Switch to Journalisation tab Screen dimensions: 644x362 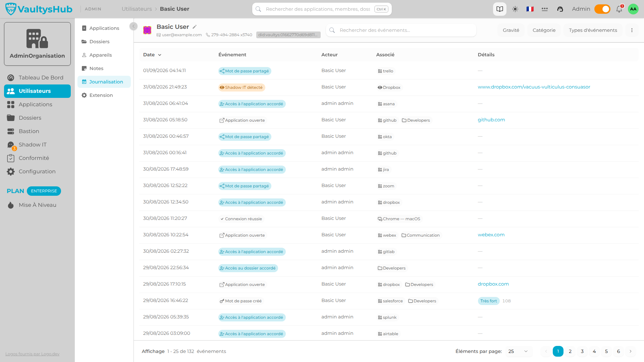click(x=104, y=82)
